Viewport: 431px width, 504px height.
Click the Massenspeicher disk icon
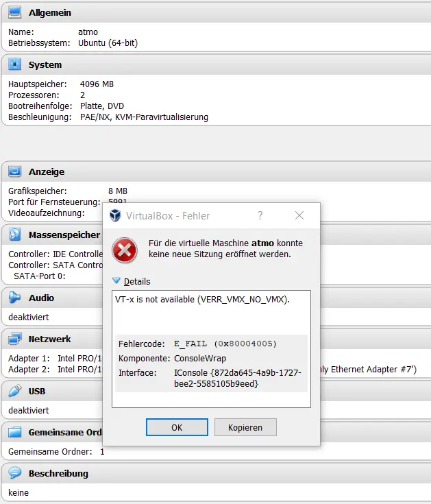[15, 235]
